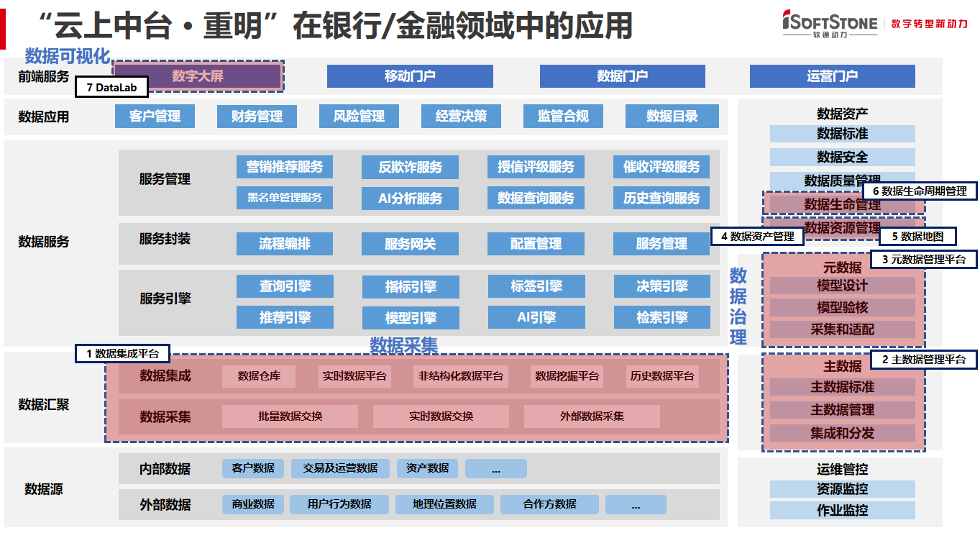Click the 模型引擎 box
Viewport: 980px width, 533px height.
pos(411,318)
